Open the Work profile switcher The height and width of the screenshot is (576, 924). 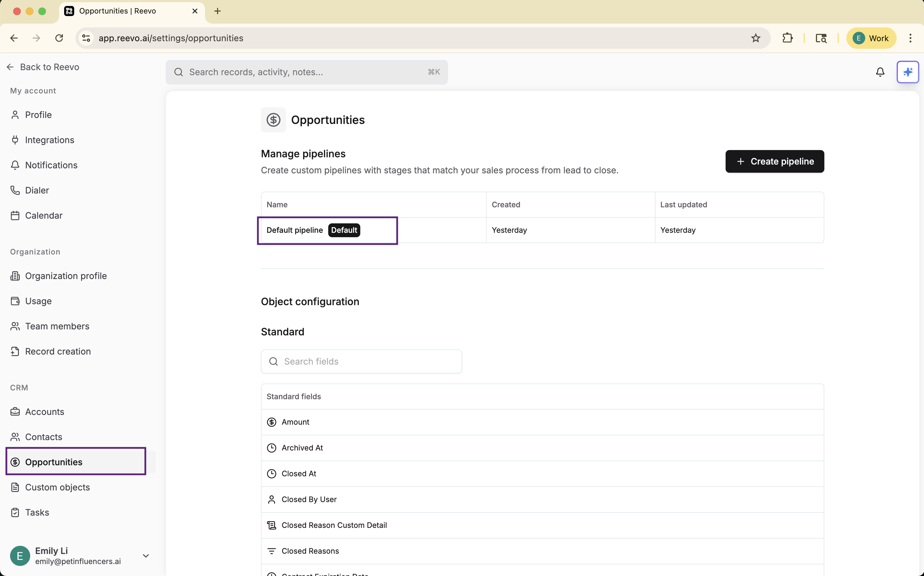[x=871, y=38]
